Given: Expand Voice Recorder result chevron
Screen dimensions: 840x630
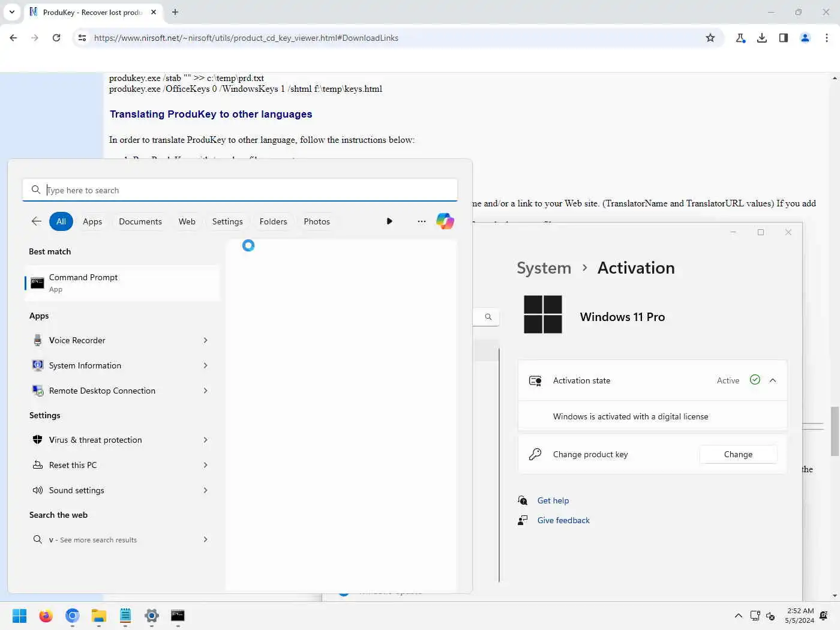Looking at the screenshot, I should pos(205,340).
